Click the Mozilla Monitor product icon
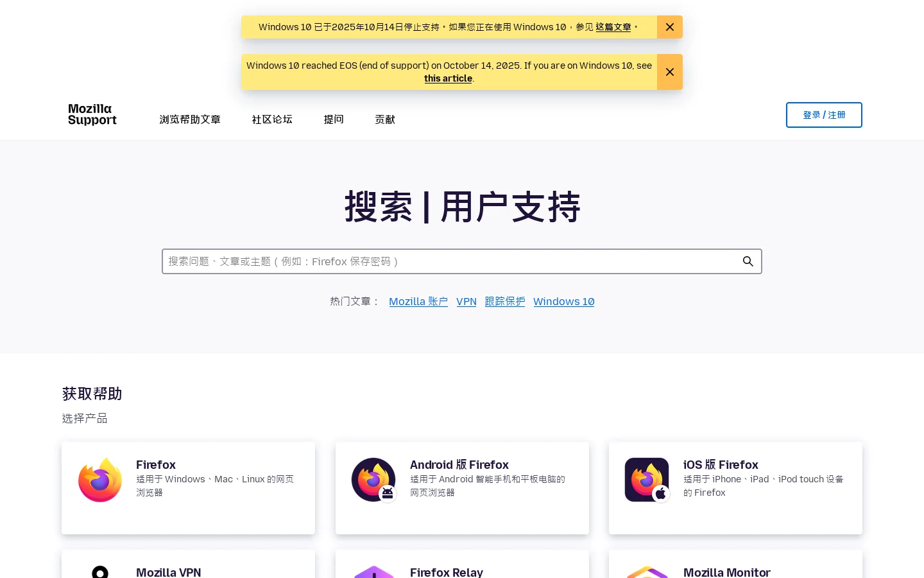 tap(647, 572)
